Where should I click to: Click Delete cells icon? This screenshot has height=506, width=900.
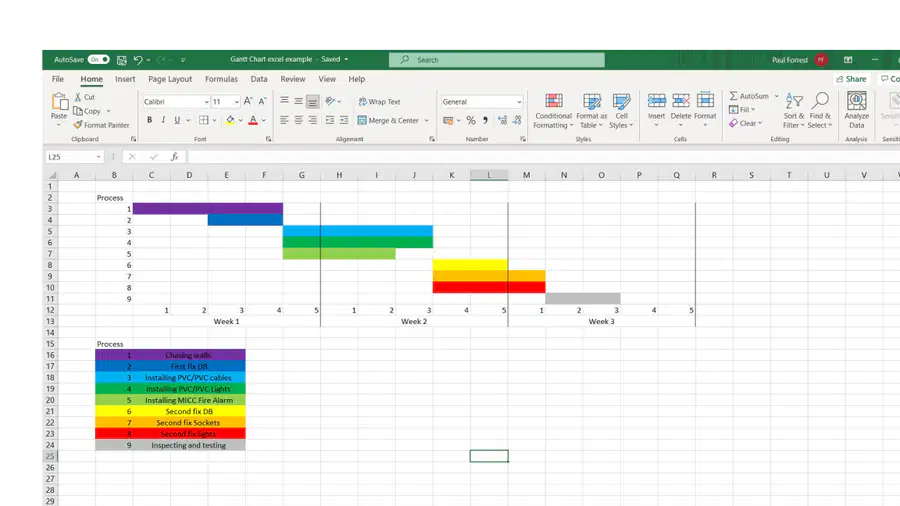pos(681,102)
